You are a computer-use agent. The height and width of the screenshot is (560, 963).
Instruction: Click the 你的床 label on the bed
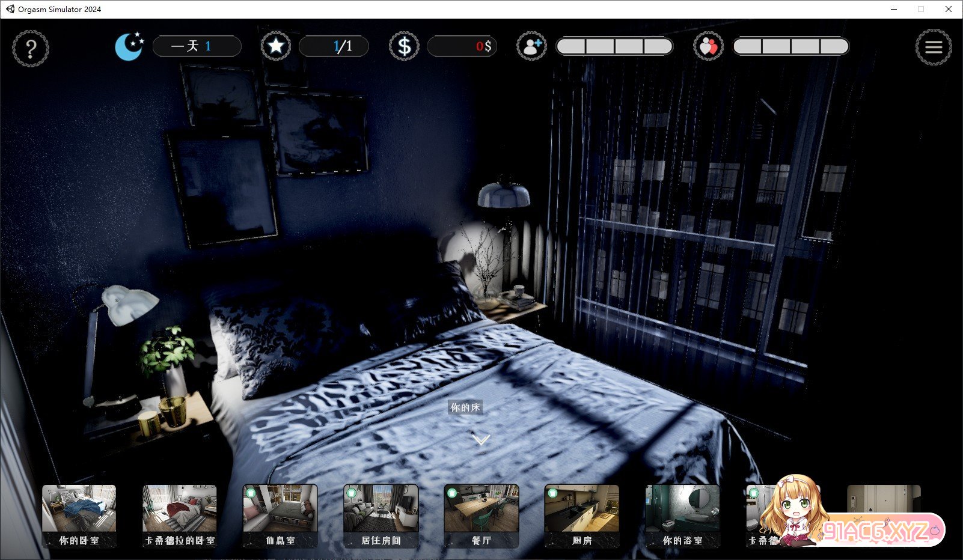coord(465,407)
